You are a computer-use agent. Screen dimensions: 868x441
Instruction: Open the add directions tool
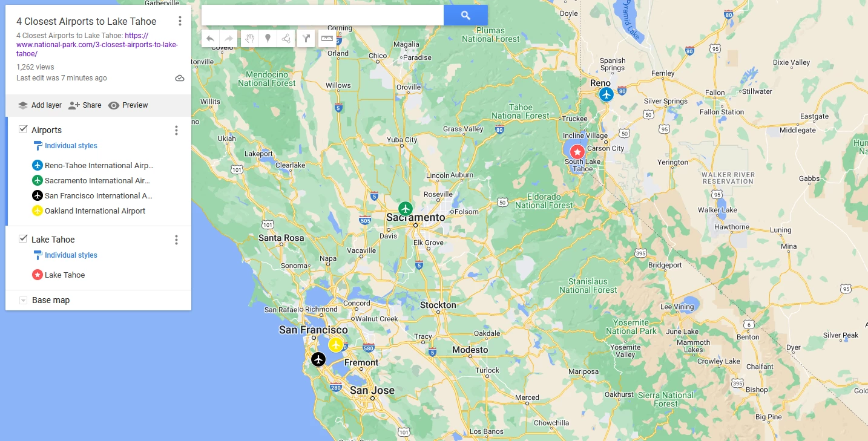[x=306, y=39]
